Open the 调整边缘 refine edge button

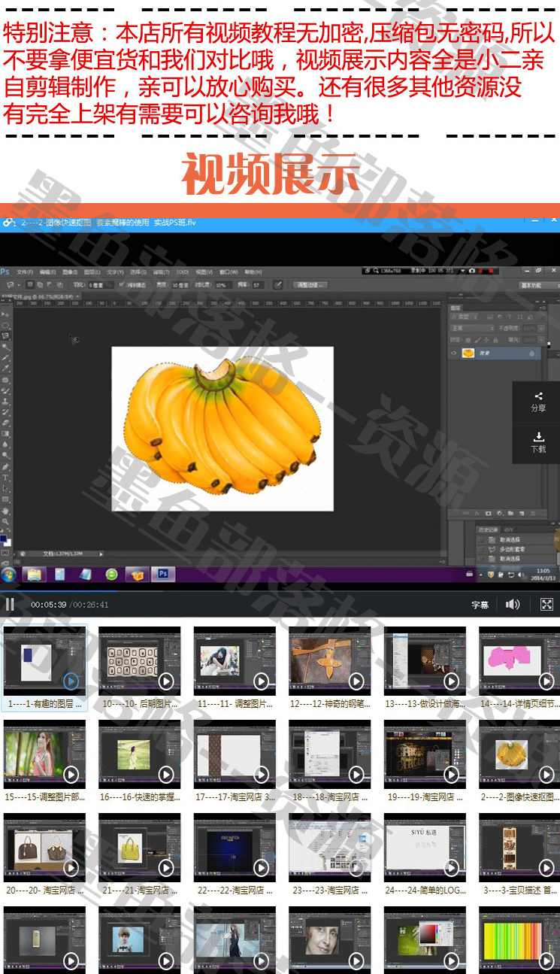310,285
